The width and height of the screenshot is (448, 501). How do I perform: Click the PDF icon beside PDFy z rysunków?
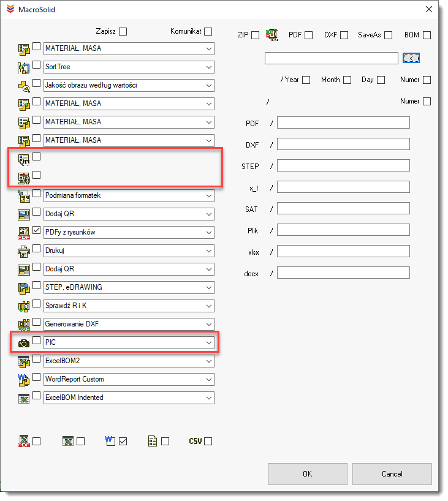click(24, 233)
